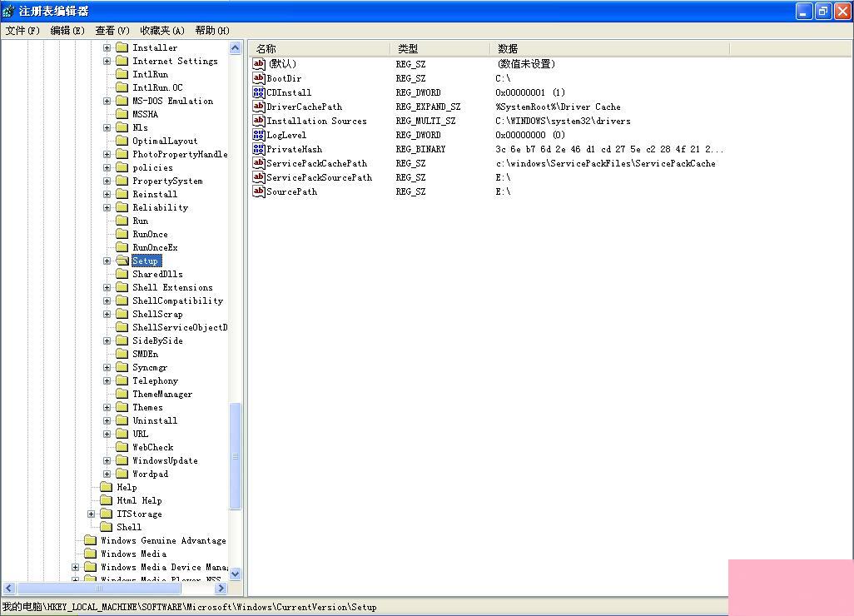Screen dimensions: 854x616
Task: Expand the policies key
Action: pyautogui.click(x=107, y=167)
